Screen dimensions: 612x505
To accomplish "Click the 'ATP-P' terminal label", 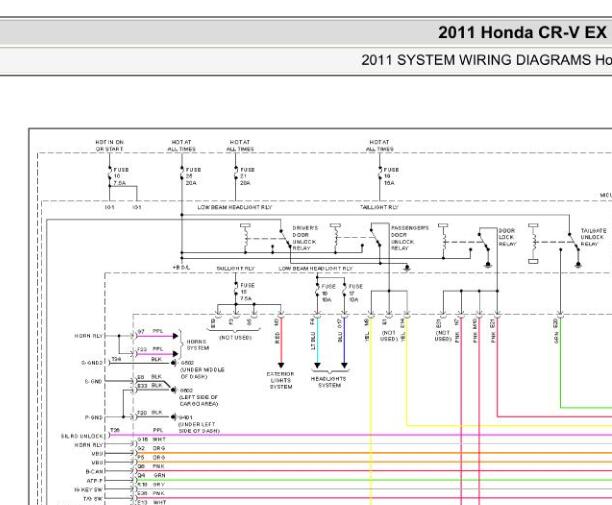I will point(94,480).
